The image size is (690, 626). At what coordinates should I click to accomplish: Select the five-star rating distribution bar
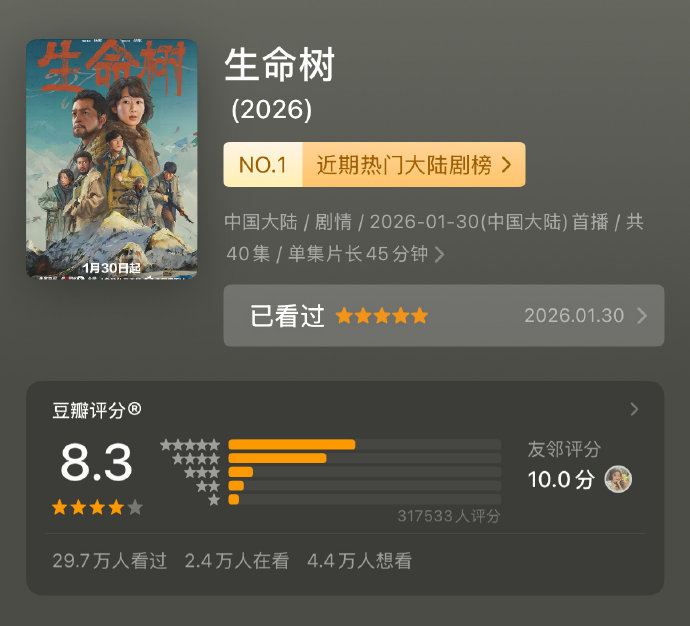[292, 445]
